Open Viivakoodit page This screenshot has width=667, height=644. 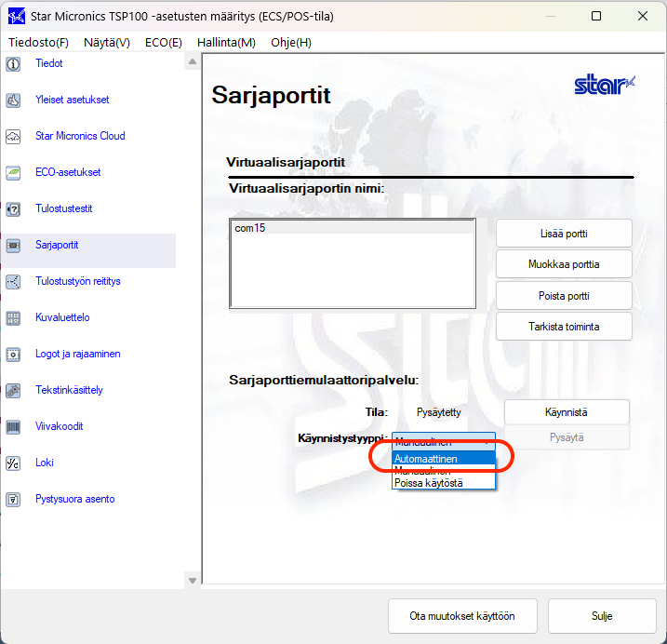coord(60,426)
